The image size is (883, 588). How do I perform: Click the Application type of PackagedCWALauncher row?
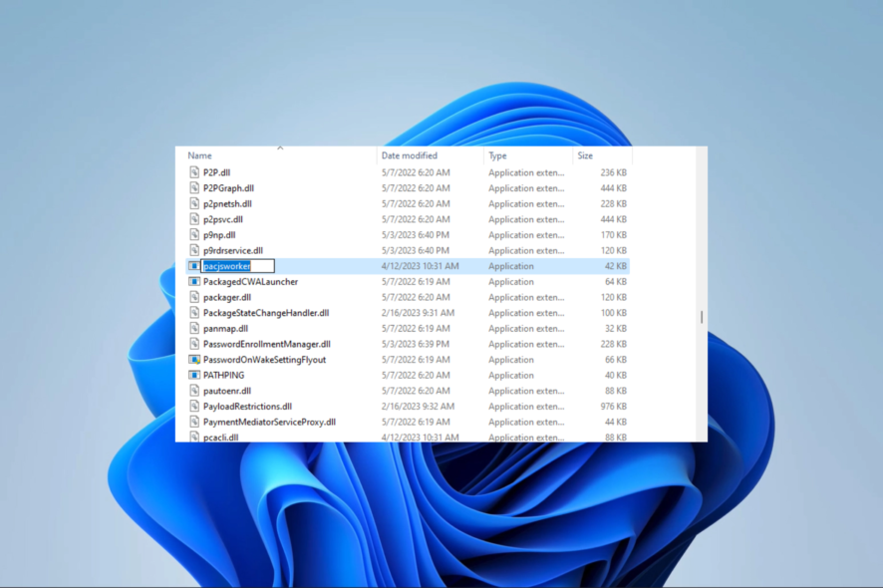(511, 282)
